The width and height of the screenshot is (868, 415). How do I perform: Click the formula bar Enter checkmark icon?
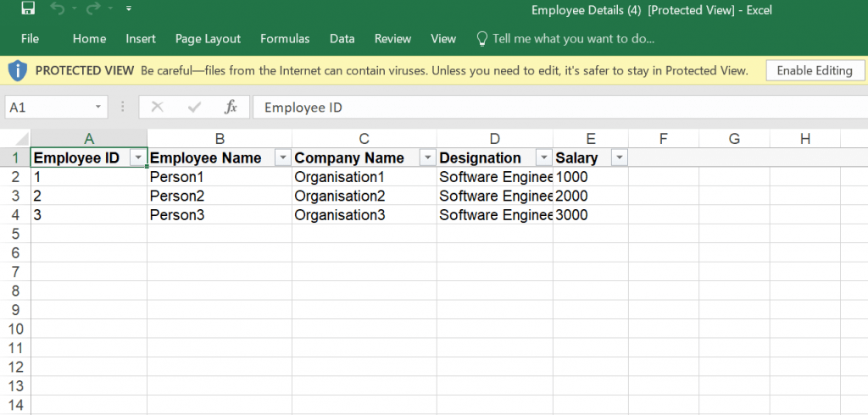[194, 107]
